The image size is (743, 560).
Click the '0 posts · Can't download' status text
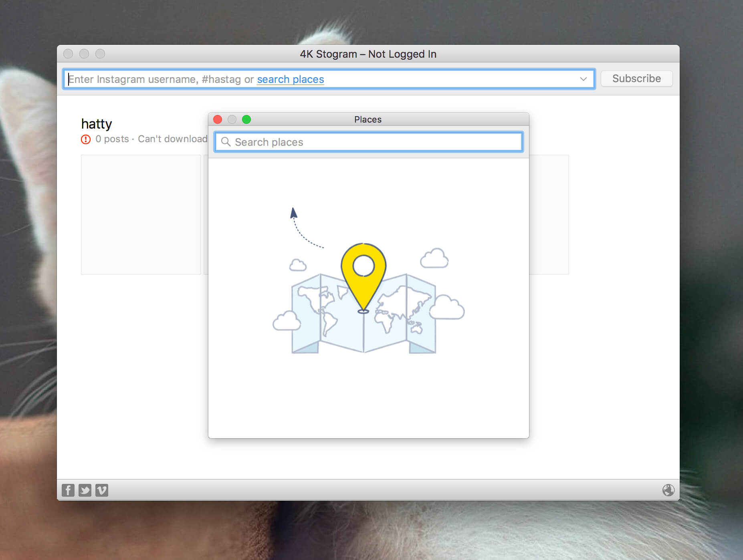point(151,139)
